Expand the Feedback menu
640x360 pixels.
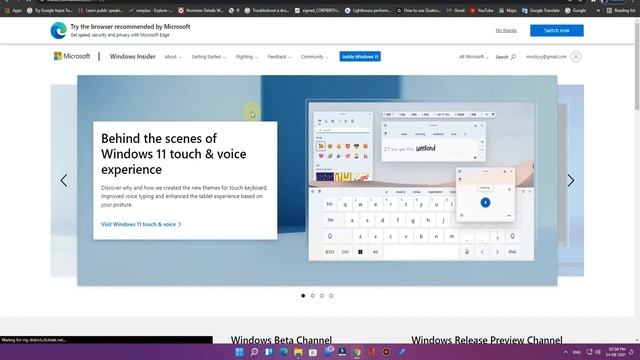pos(279,57)
